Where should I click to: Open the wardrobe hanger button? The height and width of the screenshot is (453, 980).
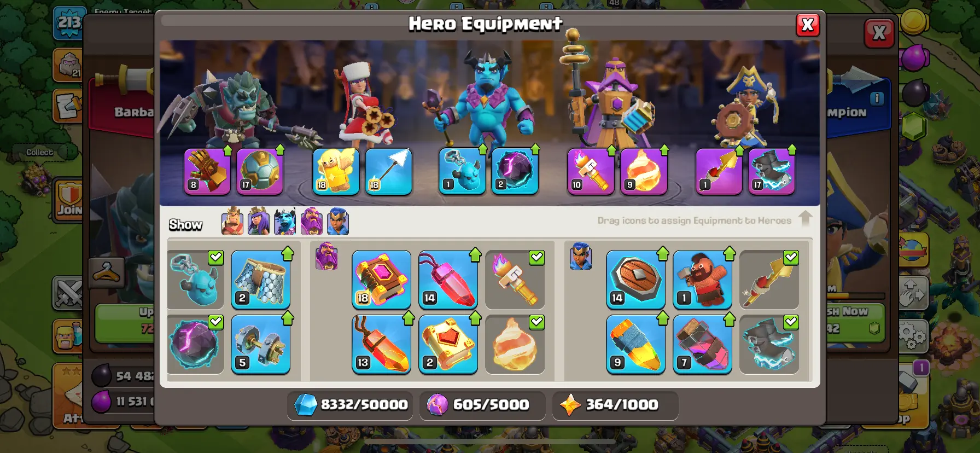click(106, 272)
